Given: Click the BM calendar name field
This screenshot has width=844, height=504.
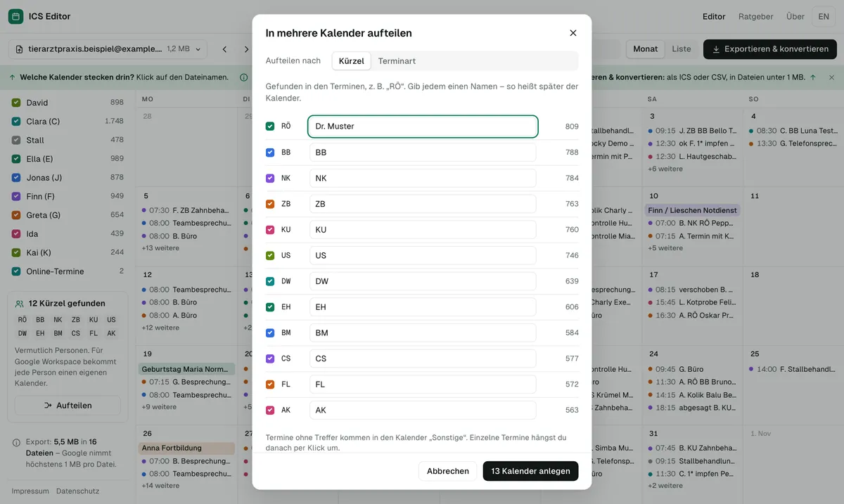Looking at the screenshot, I should tap(423, 333).
